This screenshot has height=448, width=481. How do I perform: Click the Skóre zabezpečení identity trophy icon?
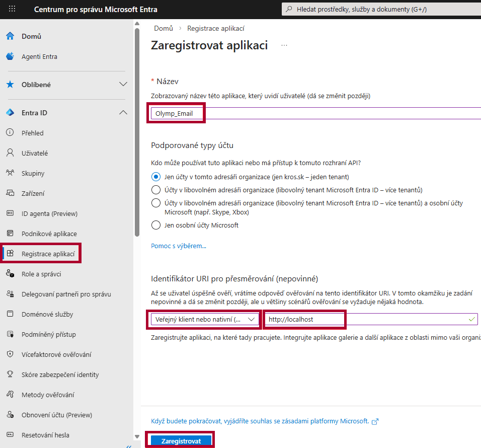[x=10, y=375]
